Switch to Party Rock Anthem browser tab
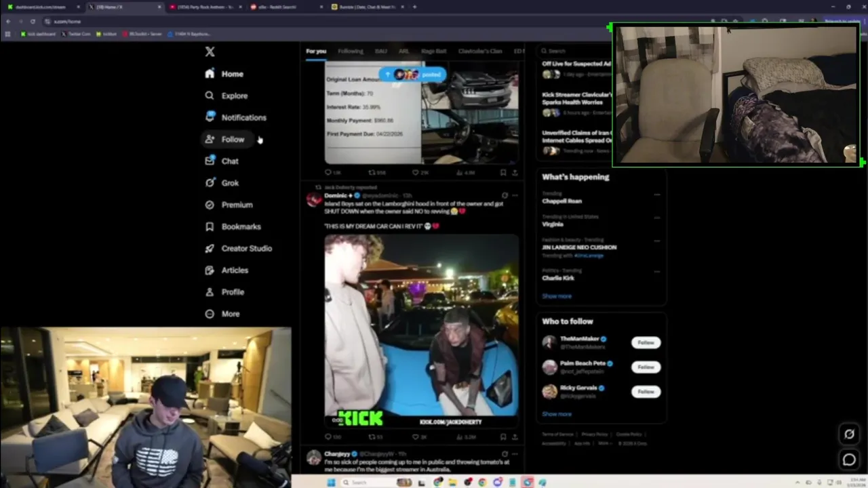 click(x=205, y=7)
